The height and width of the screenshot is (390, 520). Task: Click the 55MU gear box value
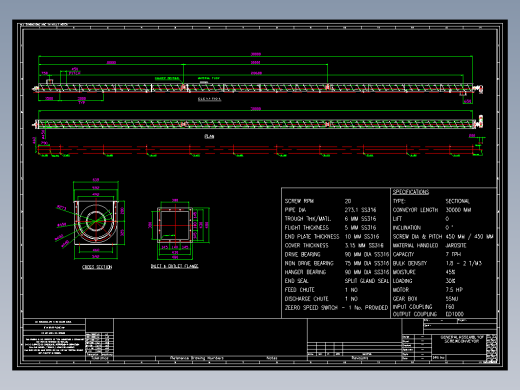tap(452, 299)
